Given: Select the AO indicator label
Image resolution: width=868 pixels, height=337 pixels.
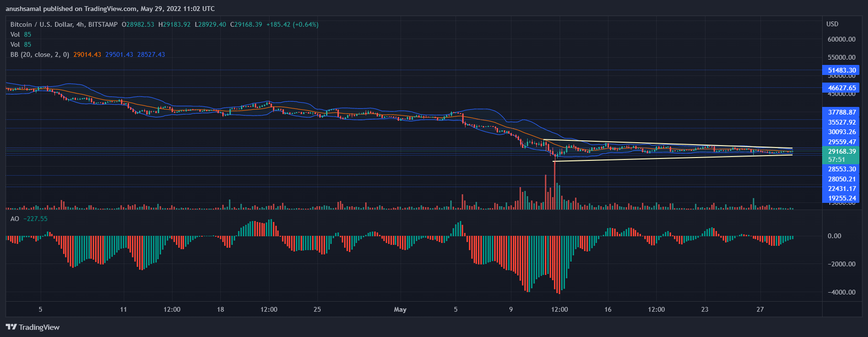Looking at the screenshot, I should (x=15, y=219).
